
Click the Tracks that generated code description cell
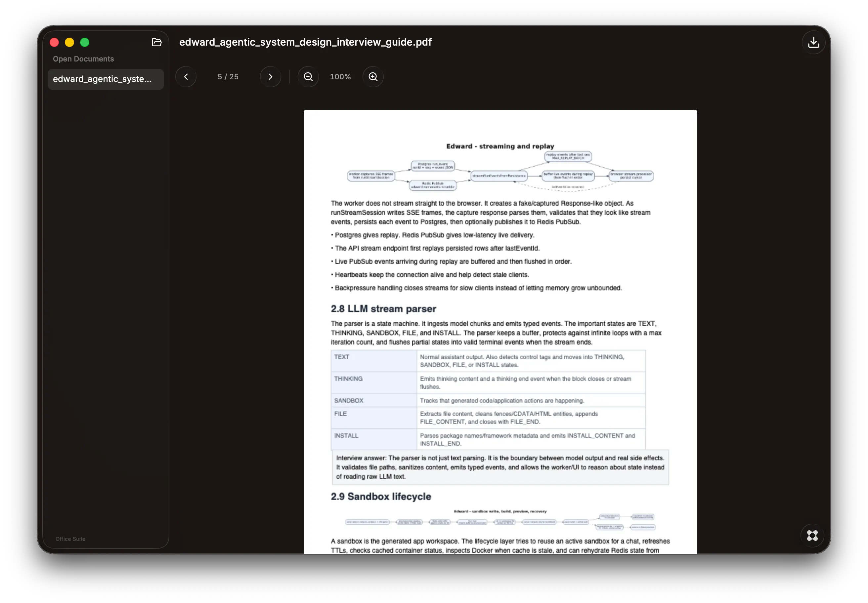coord(531,400)
